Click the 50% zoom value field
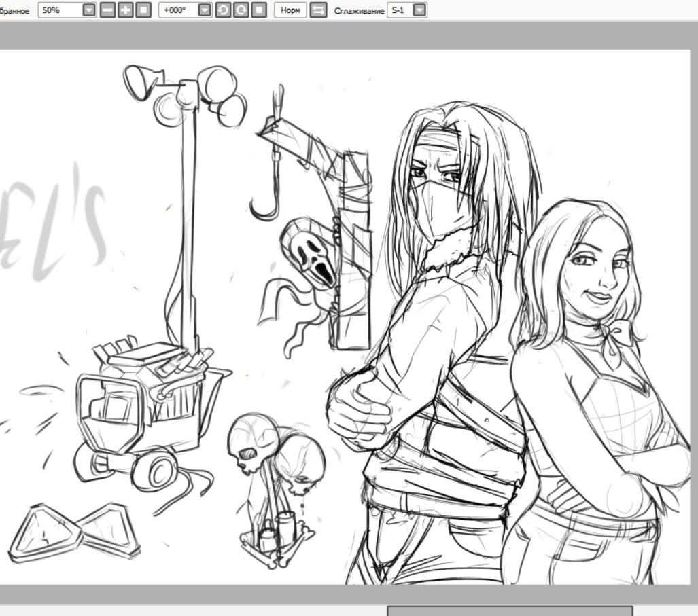This screenshot has height=616, width=698. click(x=60, y=10)
